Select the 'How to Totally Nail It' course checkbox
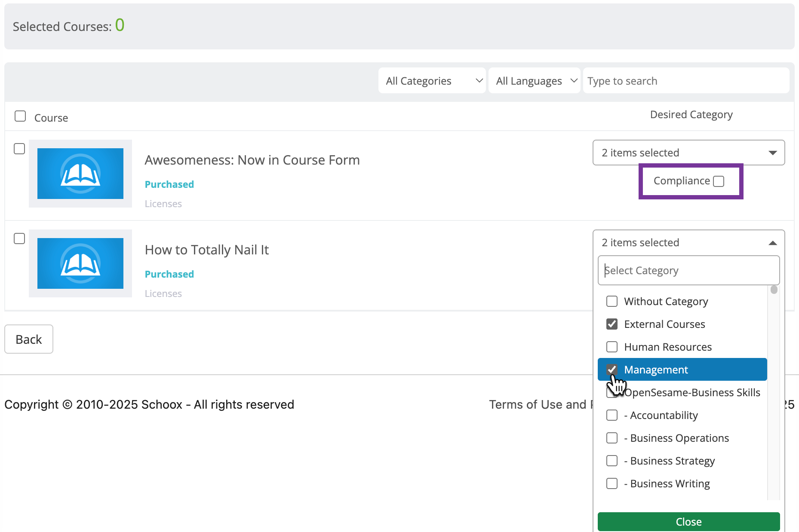The width and height of the screenshot is (799, 532). (19, 238)
